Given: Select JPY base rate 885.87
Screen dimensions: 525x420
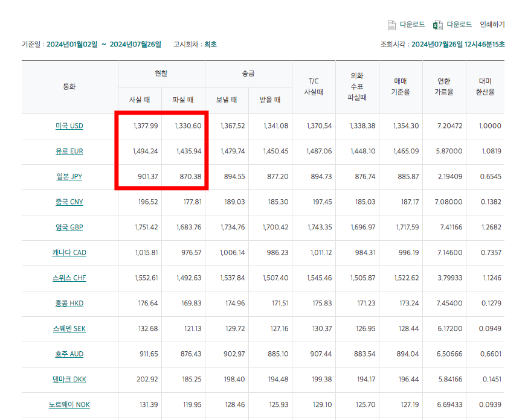Looking at the screenshot, I should pyautogui.click(x=408, y=177).
